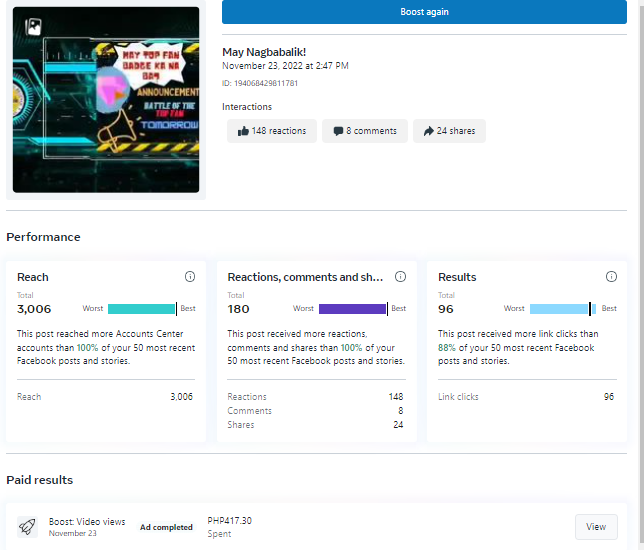The height and width of the screenshot is (550, 644).
Task: Click the Link clicks row
Action: tap(526, 397)
